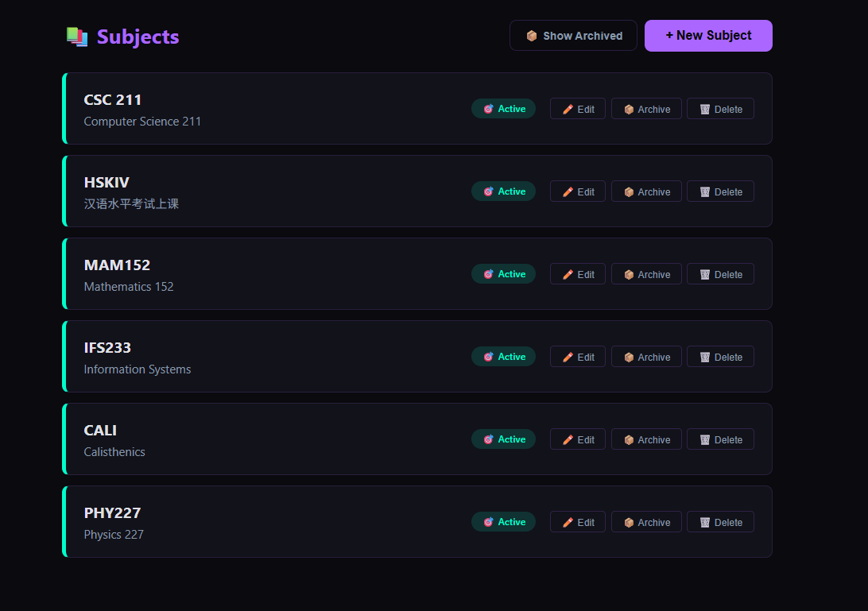The image size is (868, 611).
Task: Click the archive box icon for IFS233
Action: pos(629,358)
